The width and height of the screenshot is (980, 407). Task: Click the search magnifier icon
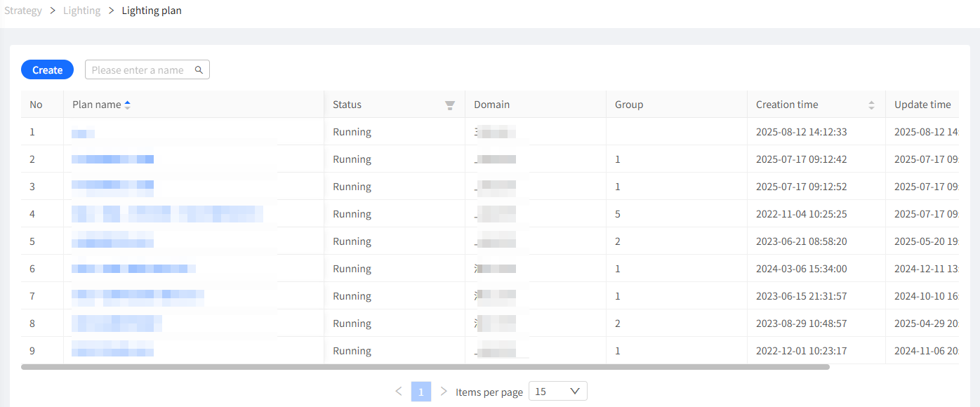pos(199,70)
